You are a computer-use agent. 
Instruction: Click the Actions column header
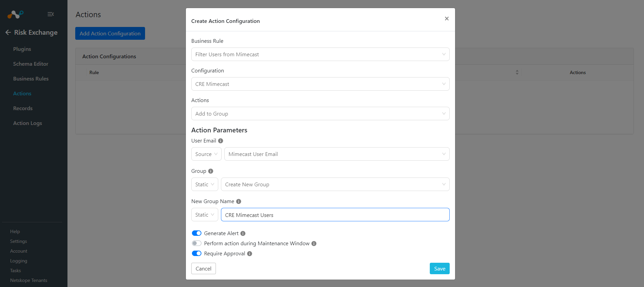[578, 72]
